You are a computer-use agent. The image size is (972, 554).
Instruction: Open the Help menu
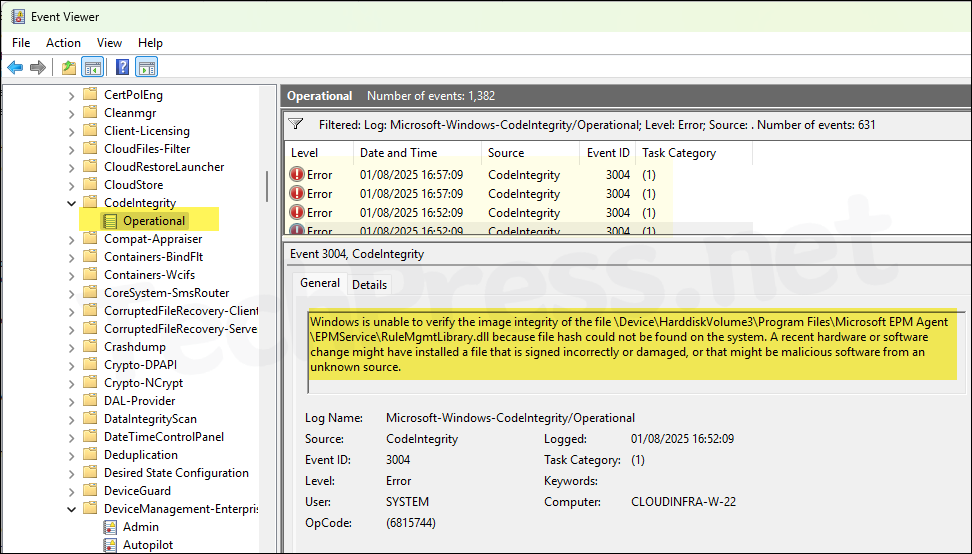pos(150,43)
